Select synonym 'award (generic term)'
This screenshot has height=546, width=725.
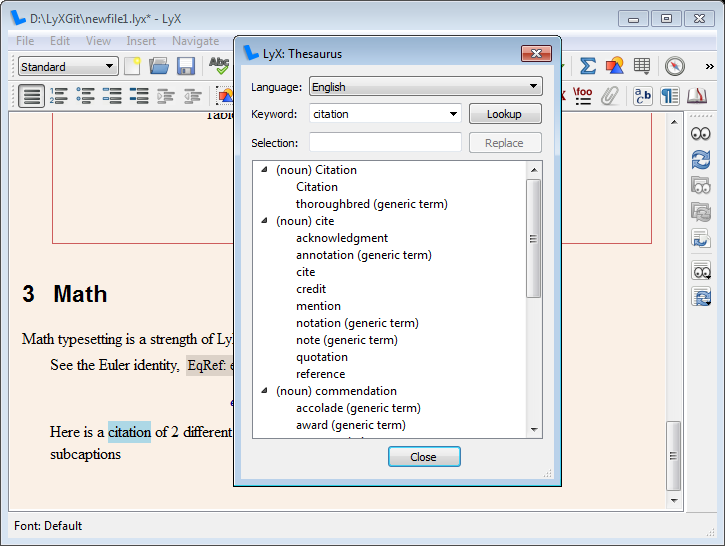[x=350, y=425]
